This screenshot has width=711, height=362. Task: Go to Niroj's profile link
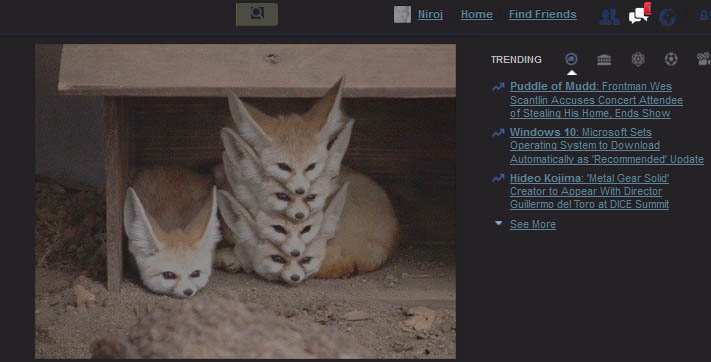coord(430,15)
